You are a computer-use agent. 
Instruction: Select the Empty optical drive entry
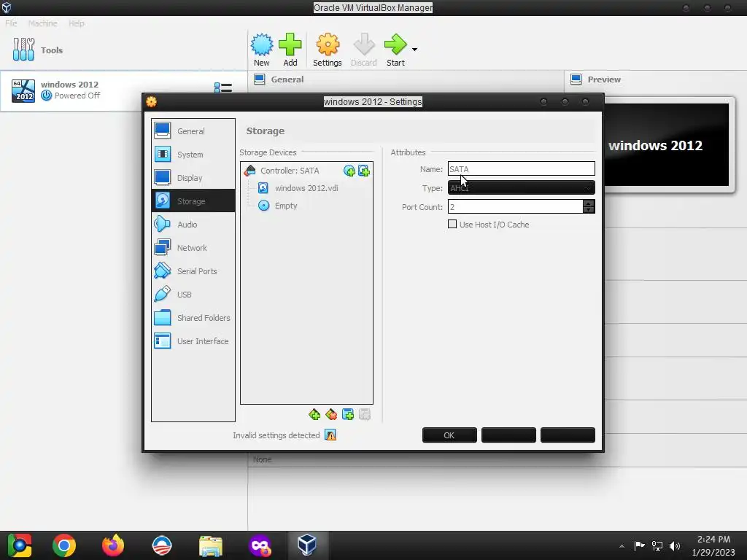pyautogui.click(x=286, y=206)
